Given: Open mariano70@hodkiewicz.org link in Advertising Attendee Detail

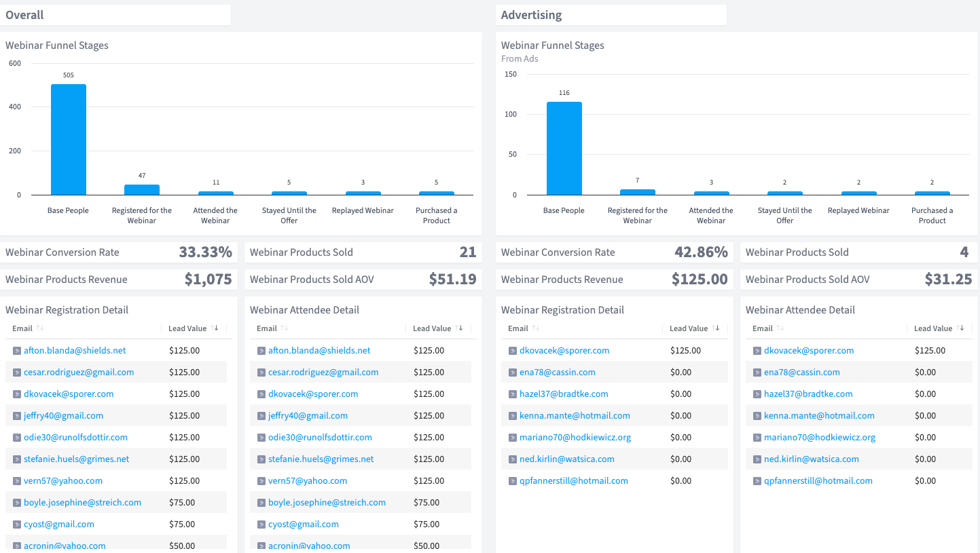Looking at the screenshot, I should (820, 438).
